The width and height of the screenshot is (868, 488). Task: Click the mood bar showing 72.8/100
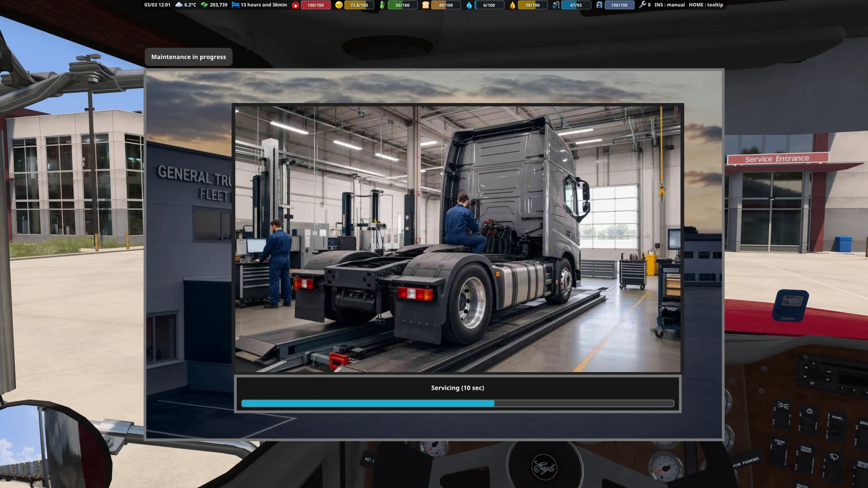pyautogui.click(x=359, y=5)
